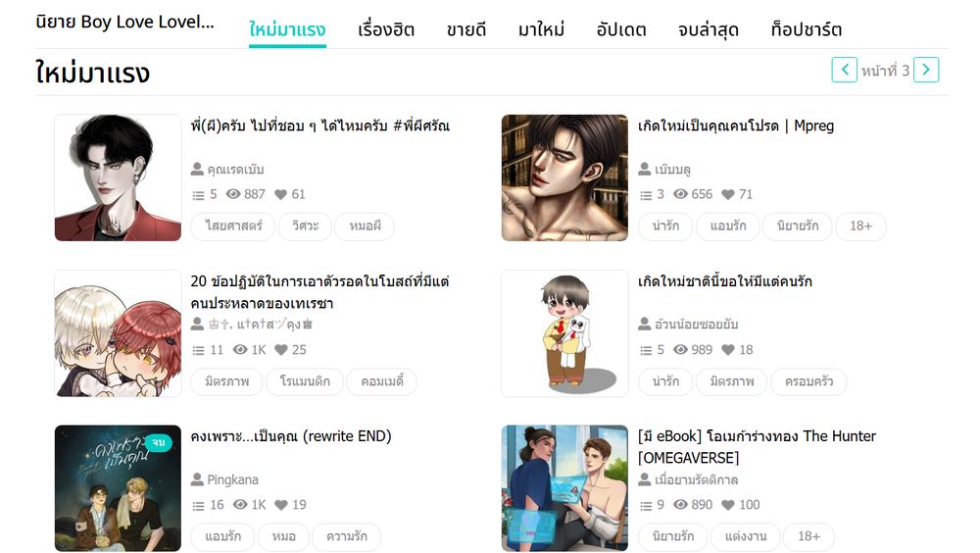This screenshot has height=553, width=980.
Task: Click the views eye icon showing 887
Action: (x=233, y=194)
